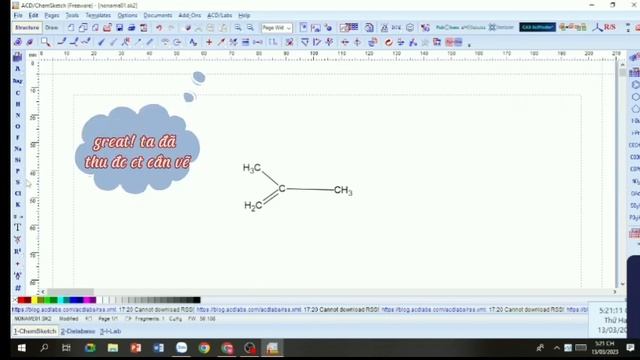This screenshot has height=360, width=640.
Task: Select the lasso/zoom selection tool
Action: [x=45, y=42]
